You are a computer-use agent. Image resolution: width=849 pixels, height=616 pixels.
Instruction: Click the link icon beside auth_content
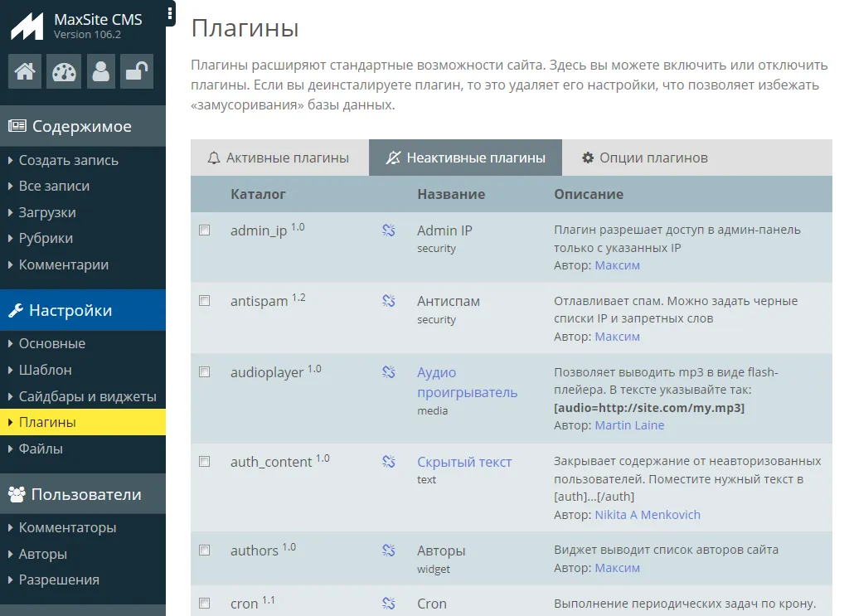click(x=388, y=462)
